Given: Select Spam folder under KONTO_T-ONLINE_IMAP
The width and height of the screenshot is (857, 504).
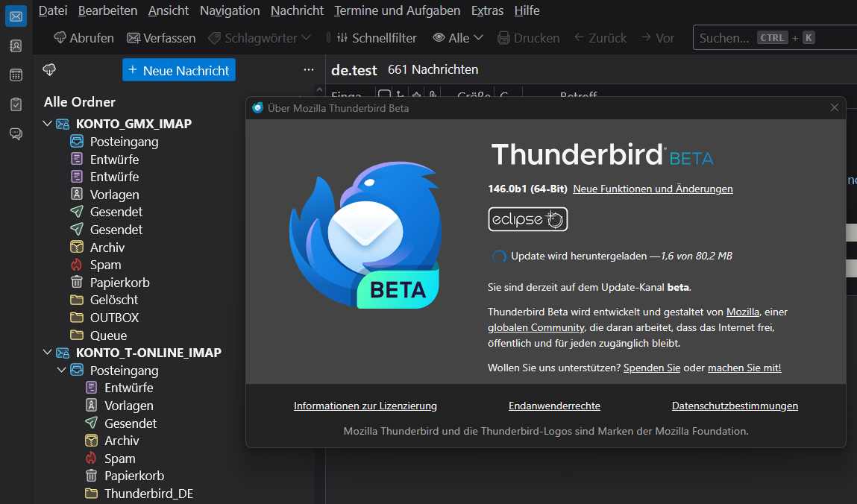Looking at the screenshot, I should (119, 459).
